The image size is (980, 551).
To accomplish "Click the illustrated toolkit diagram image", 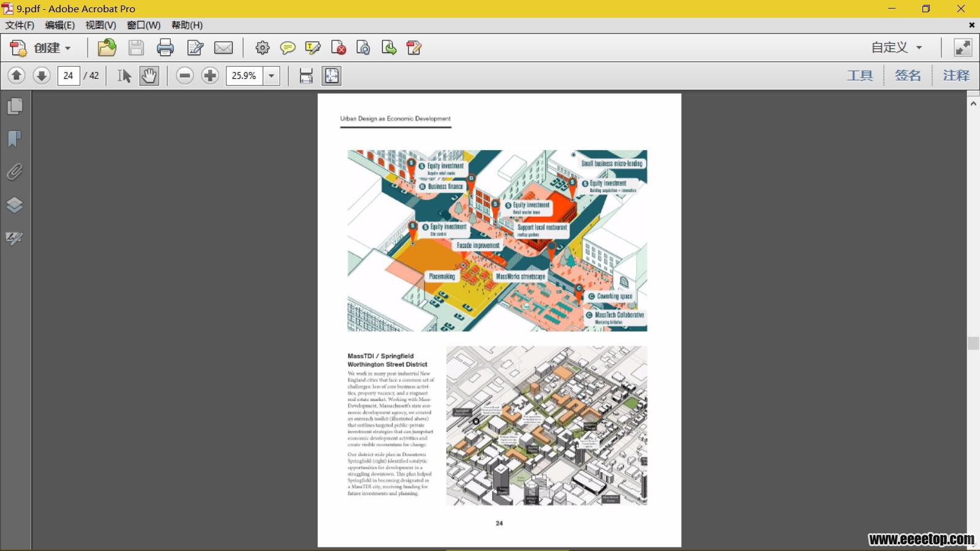I will (497, 241).
